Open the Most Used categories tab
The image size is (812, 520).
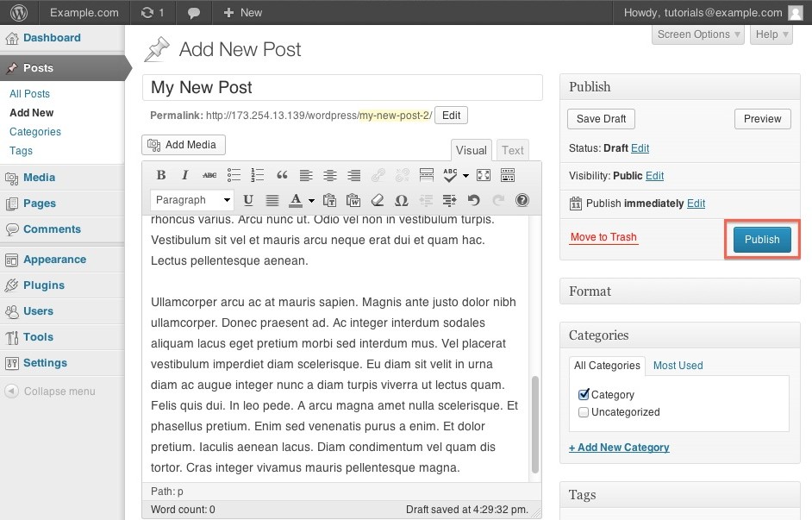pyautogui.click(x=678, y=366)
